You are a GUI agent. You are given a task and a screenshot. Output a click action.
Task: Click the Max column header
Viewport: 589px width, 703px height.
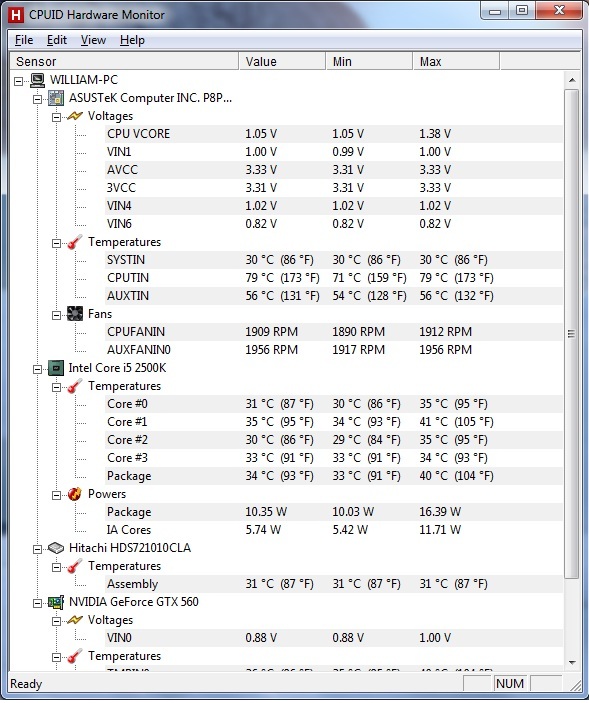[456, 61]
